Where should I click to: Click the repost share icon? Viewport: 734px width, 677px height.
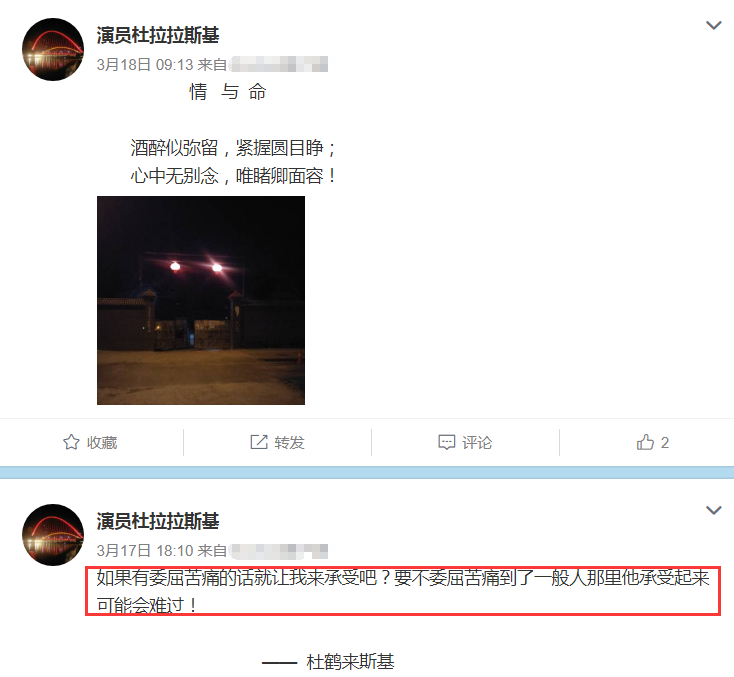click(x=259, y=442)
